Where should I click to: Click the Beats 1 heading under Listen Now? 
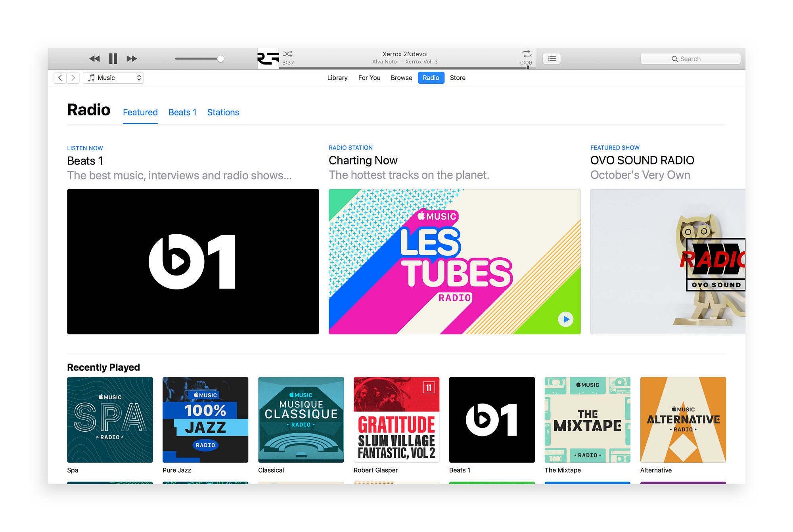click(85, 161)
